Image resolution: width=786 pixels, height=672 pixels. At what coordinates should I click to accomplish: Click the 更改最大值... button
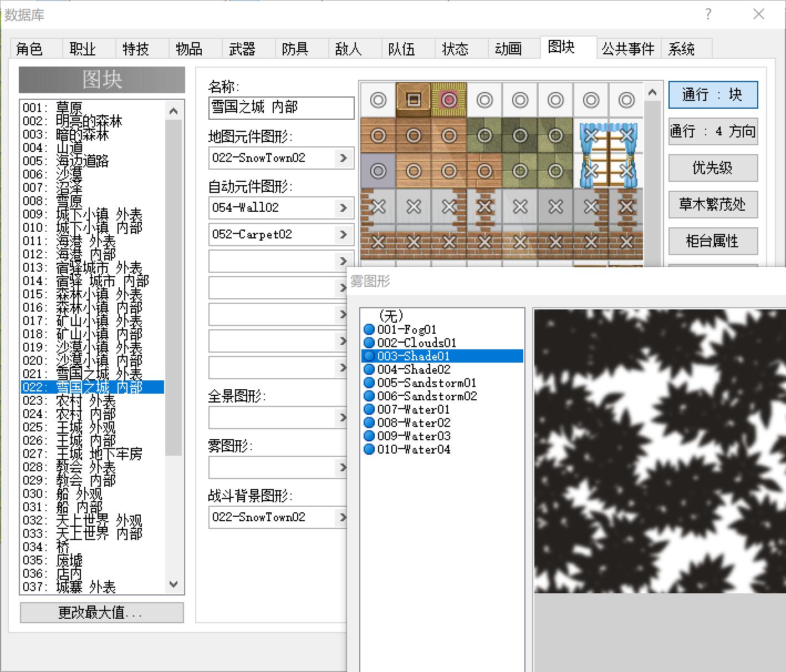tap(102, 613)
